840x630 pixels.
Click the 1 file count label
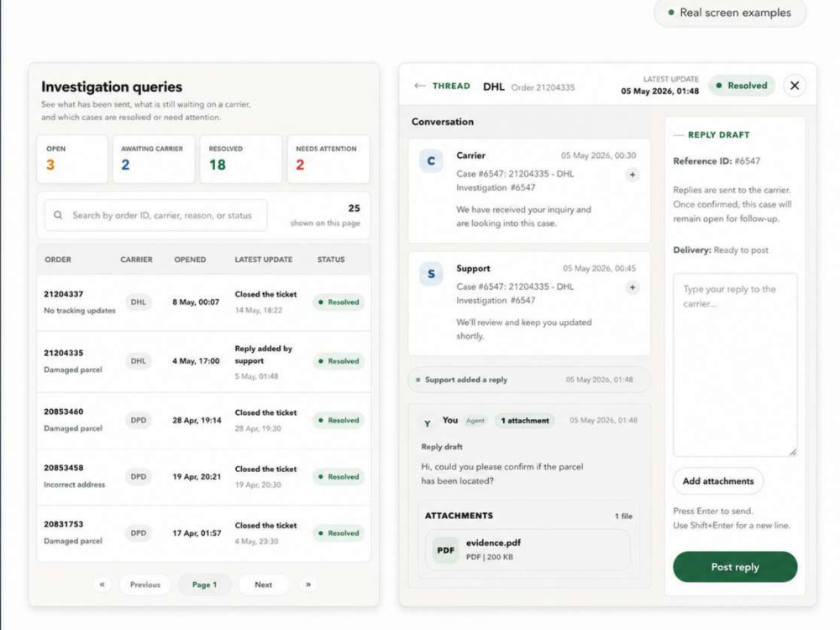click(x=623, y=517)
